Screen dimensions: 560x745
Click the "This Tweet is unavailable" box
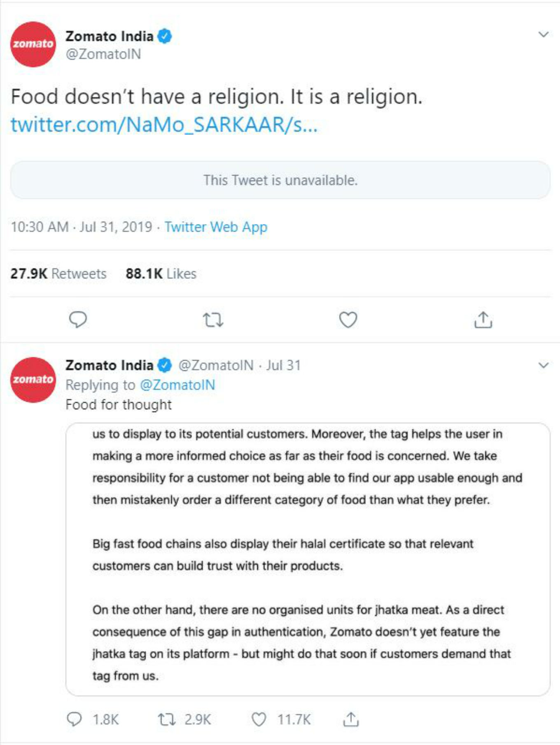click(x=280, y=179)
